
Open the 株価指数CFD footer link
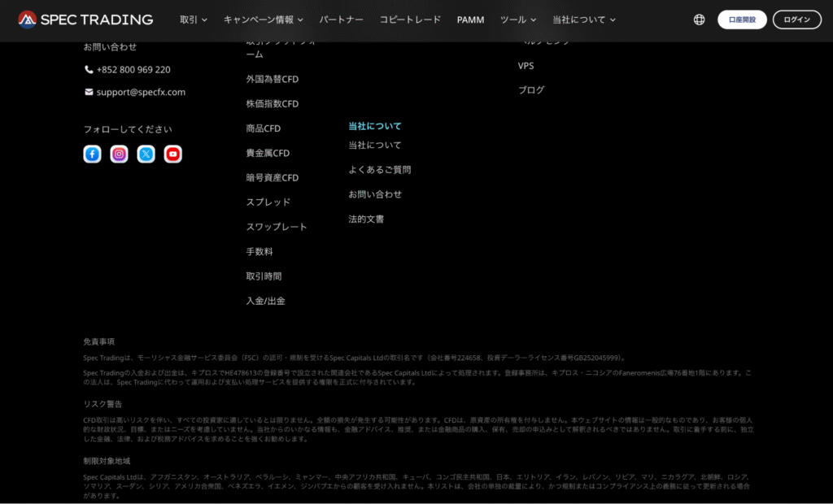click(272, 103)
